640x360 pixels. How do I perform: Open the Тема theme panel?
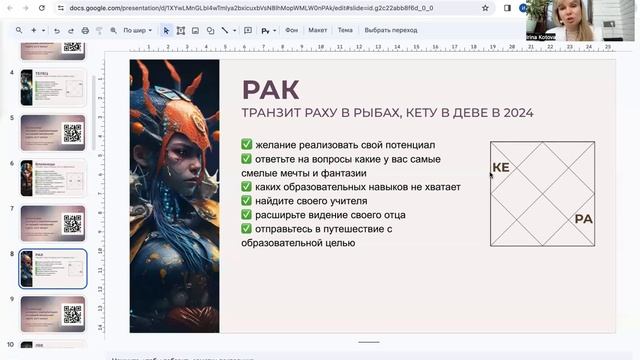(x=345, y=30)
